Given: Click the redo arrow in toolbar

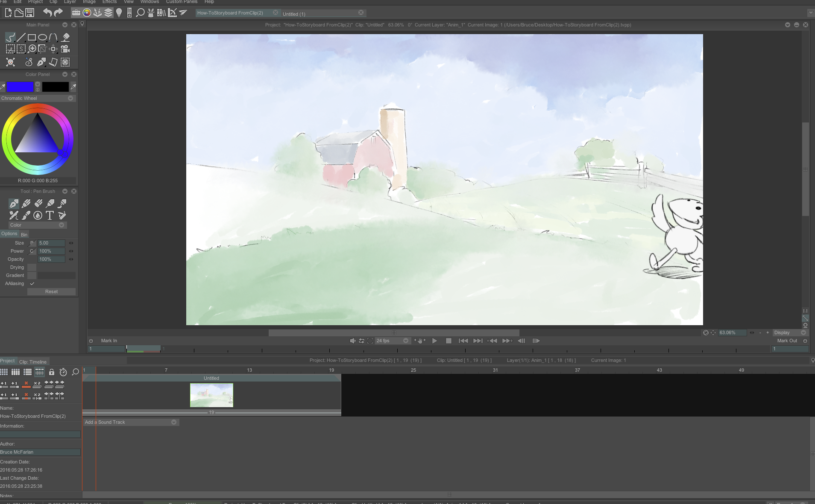Looking at the screenshot, I should (59, 13).
